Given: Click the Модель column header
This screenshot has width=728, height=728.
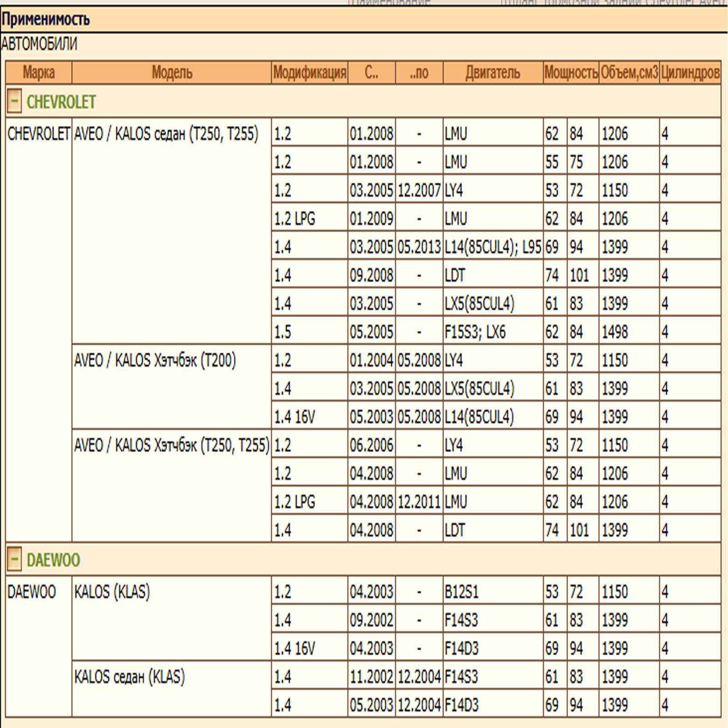Looking at the screenshot, I should tap(172, 72).
